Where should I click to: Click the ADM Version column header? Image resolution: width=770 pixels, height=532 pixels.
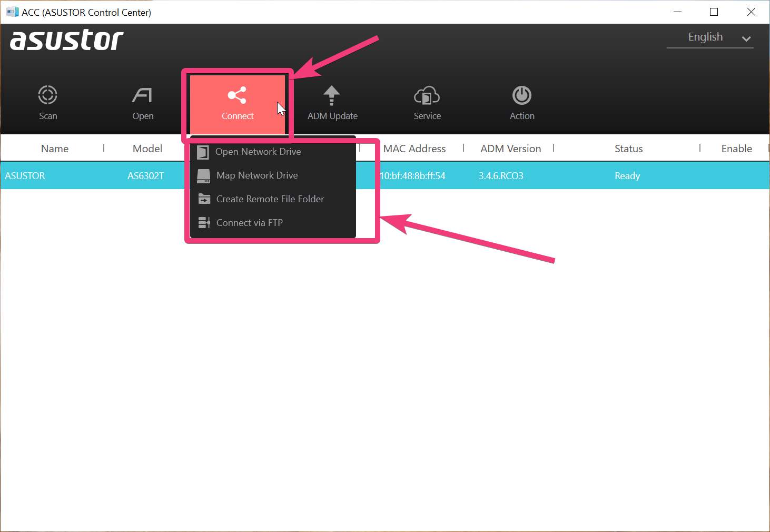pyautogui.click(x=511, y=149)
